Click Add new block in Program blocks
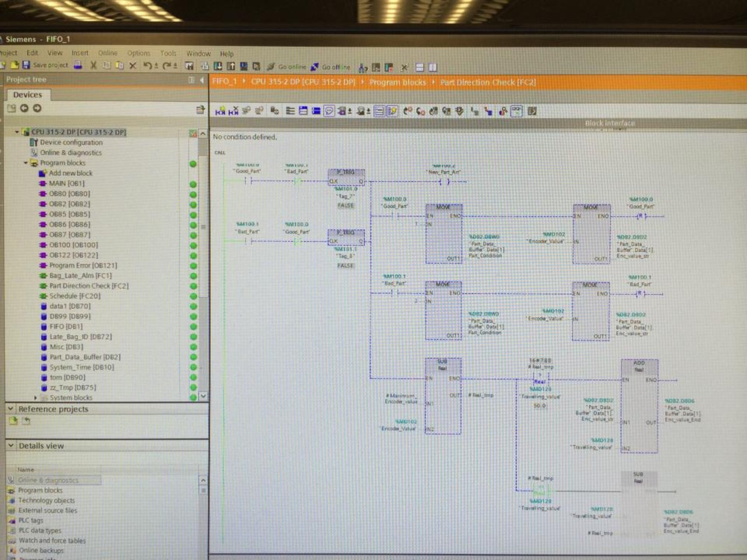This screenshot has height=560, width=747. [71, 173]
